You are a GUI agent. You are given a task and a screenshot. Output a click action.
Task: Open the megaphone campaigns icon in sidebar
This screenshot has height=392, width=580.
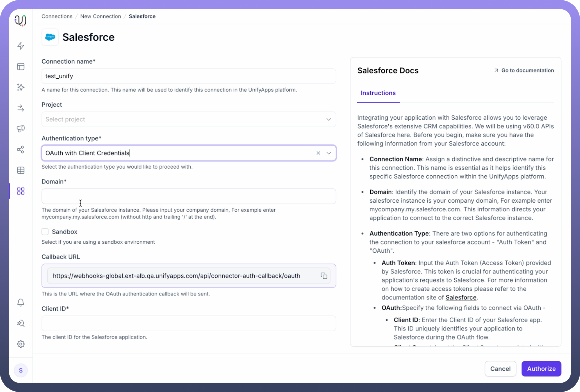click(21, 129)
